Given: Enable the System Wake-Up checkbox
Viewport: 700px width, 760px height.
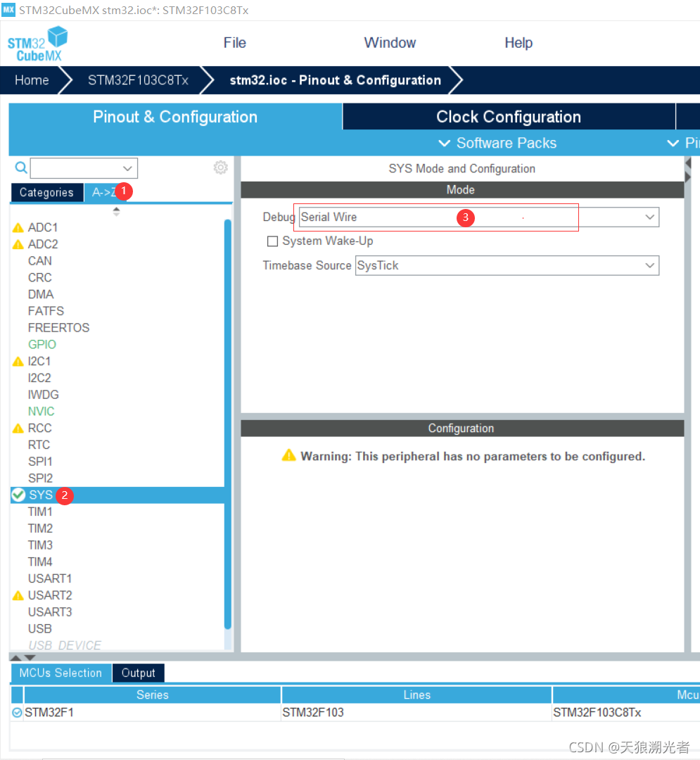Looking at the screenshot, I should tap(273, 241).
